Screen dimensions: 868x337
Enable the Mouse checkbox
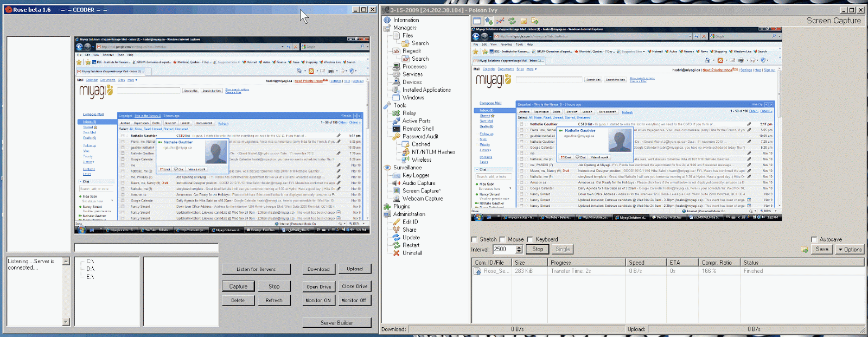(x=502, y=239)
